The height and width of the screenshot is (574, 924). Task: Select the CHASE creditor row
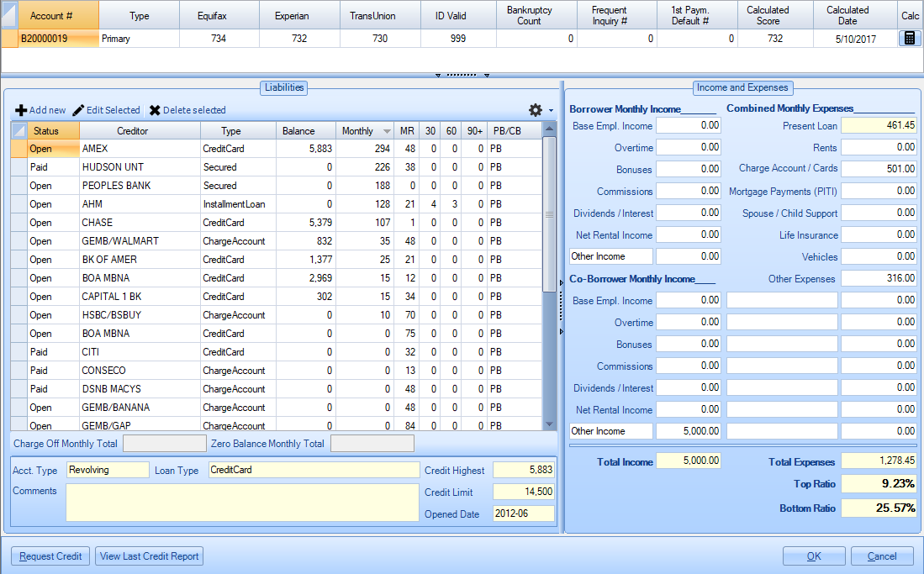pos(276,223)
